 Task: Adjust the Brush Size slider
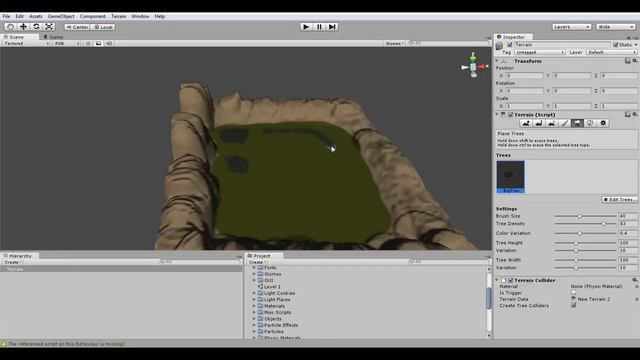[585, 216]
